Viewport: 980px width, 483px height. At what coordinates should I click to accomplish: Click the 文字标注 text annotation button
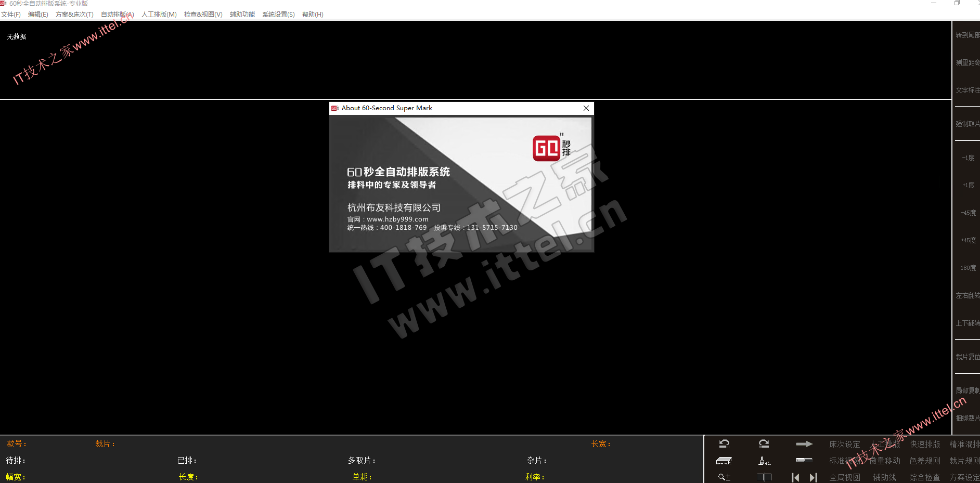pyautogui.click(x=968, y=90)
